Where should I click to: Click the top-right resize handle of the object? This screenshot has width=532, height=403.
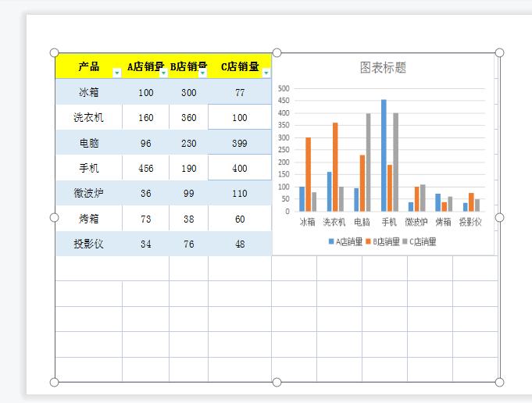(x=499, y=53)
